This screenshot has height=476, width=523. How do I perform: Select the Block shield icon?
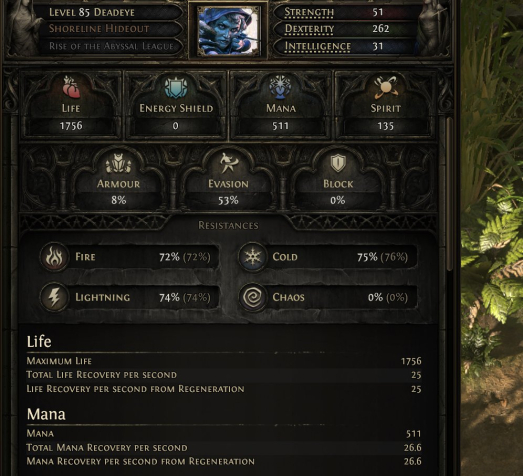pos(338,163)
